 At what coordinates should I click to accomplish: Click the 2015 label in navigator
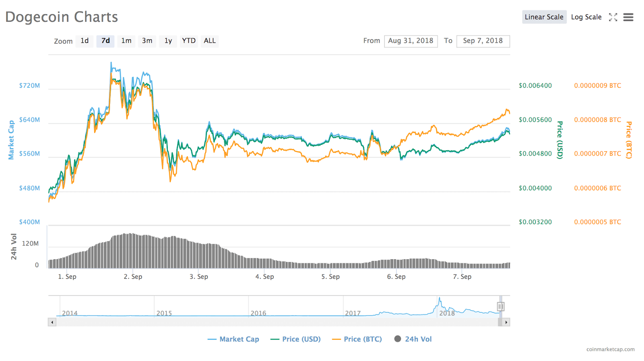[x=164, y=313]
